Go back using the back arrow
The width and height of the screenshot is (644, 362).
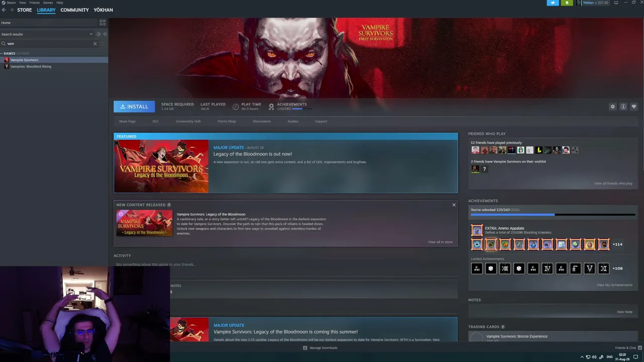click(4, 10)
